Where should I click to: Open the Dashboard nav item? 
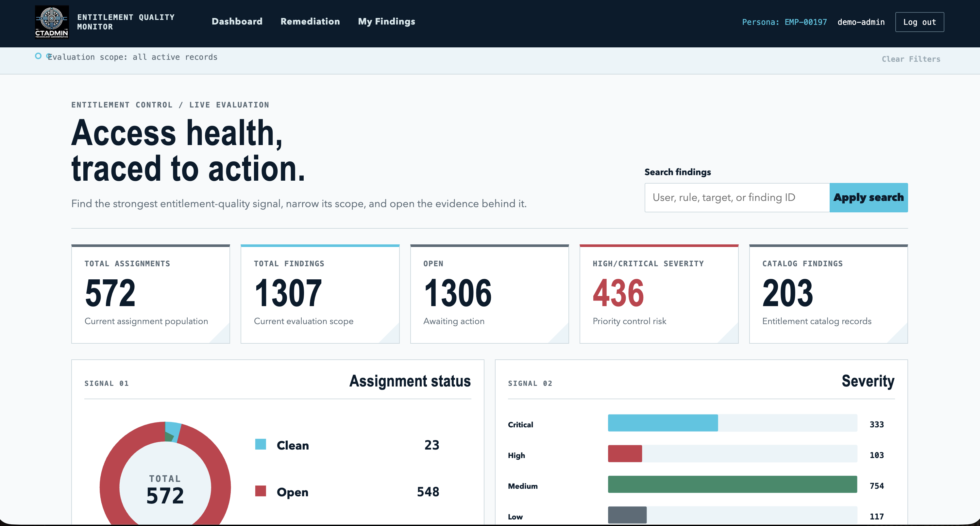pos(237,21)
